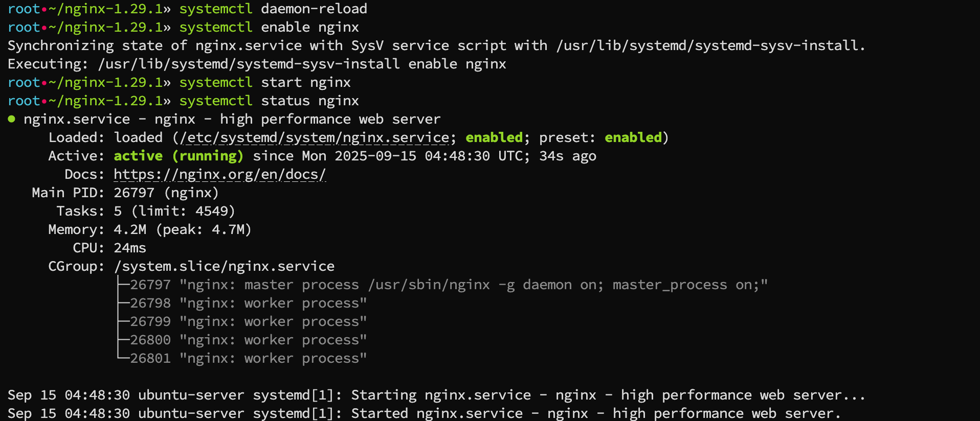
Task: Click the 'systemctl status nginx' command
Action: click(269, 101)
